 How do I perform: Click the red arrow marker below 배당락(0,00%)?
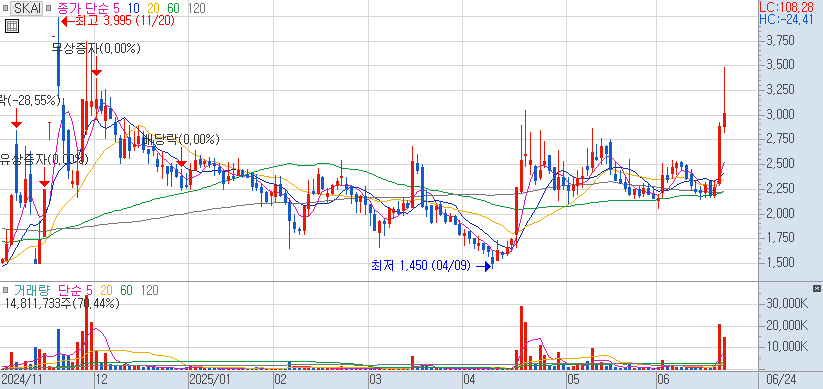(182, 157)
